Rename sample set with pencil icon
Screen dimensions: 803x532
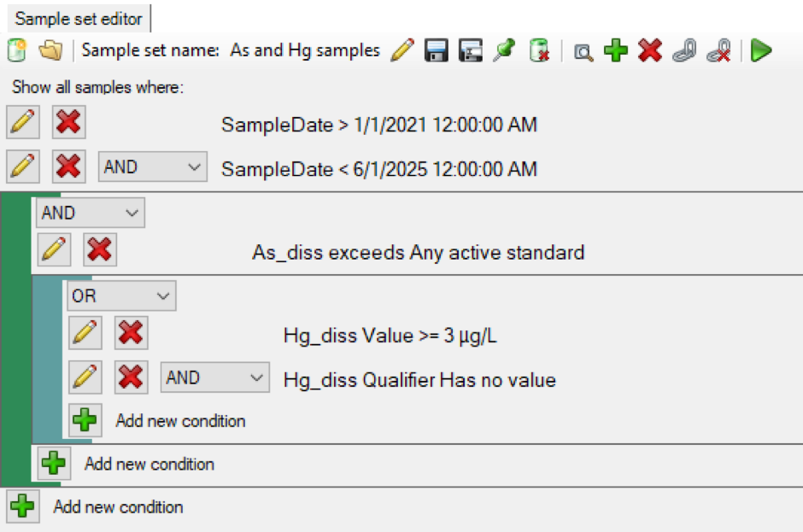tap(402, 50)
